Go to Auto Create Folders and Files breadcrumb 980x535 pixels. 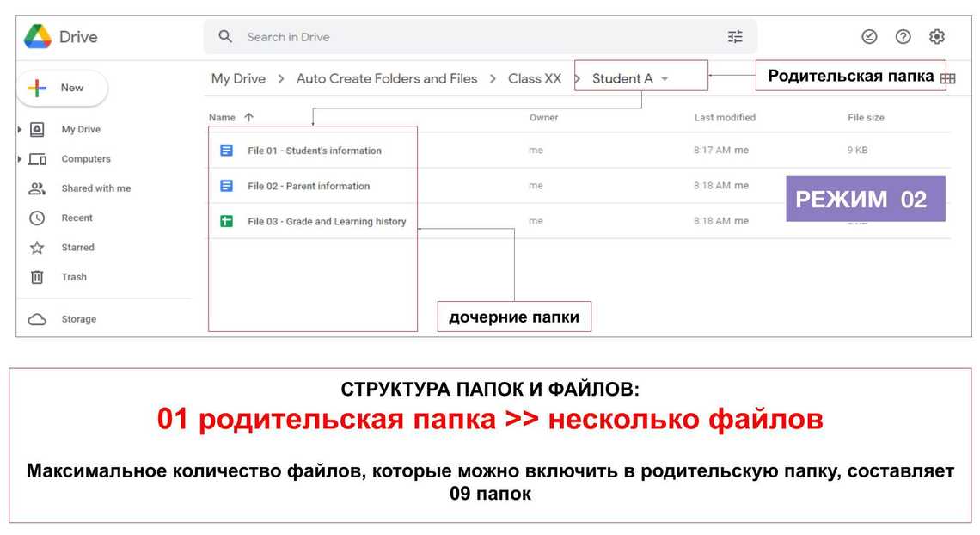click(x=386, y=78)
